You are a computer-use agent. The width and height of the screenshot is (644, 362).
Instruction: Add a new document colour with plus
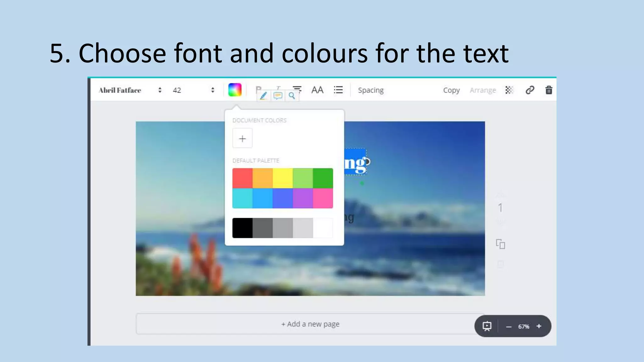coord(242,138)
